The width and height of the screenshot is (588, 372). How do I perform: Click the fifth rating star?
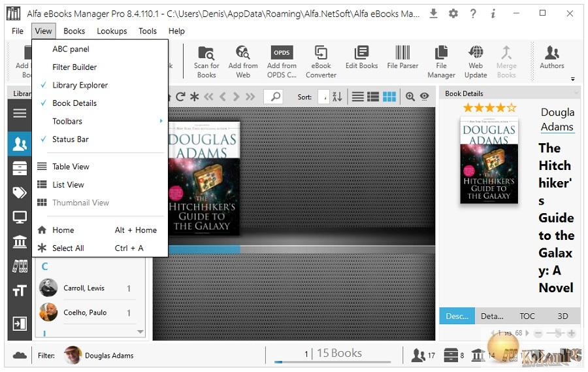tap(512, 108)
